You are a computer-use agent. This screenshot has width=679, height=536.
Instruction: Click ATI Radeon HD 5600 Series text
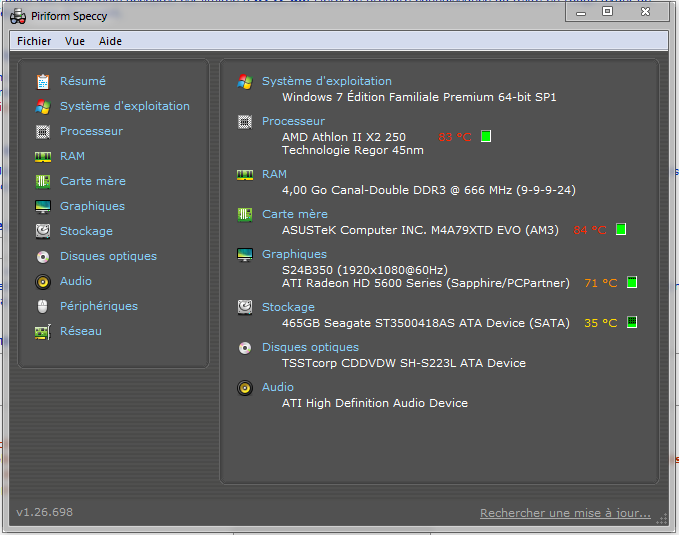click(x=362, y=284)
